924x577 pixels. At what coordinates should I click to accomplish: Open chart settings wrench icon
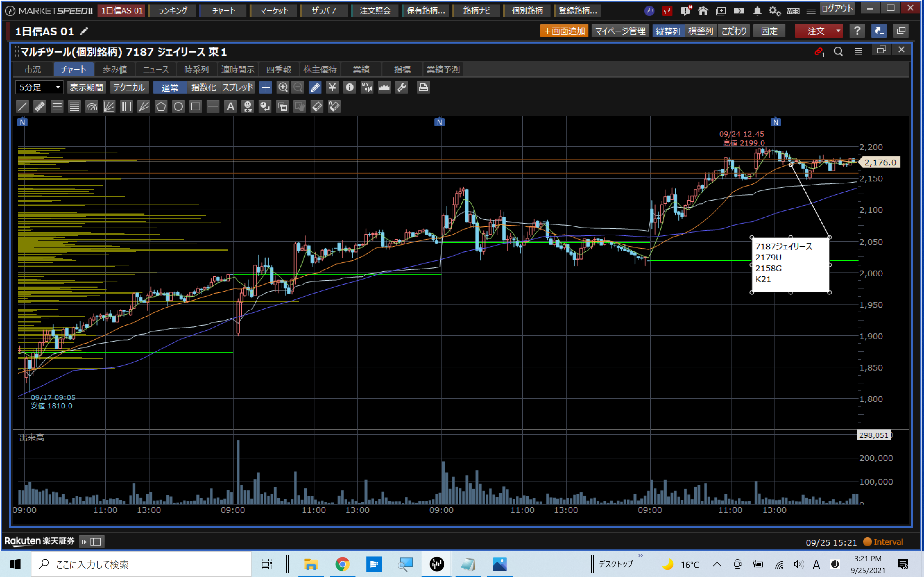click(402, 88)
